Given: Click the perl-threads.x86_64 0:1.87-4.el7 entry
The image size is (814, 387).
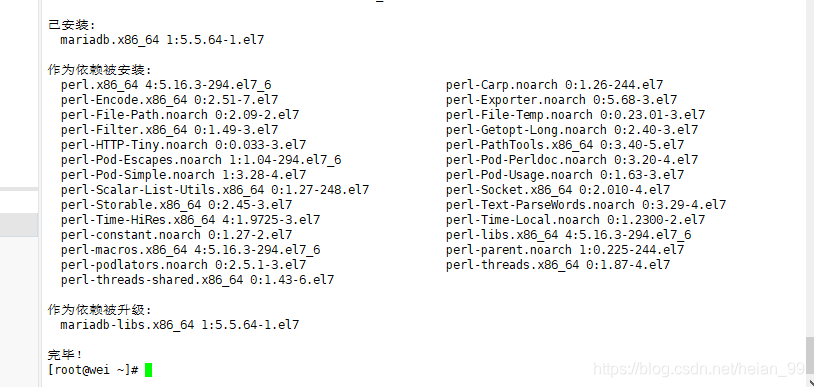Looking at the screenshot, I should (x=558, y=265).
